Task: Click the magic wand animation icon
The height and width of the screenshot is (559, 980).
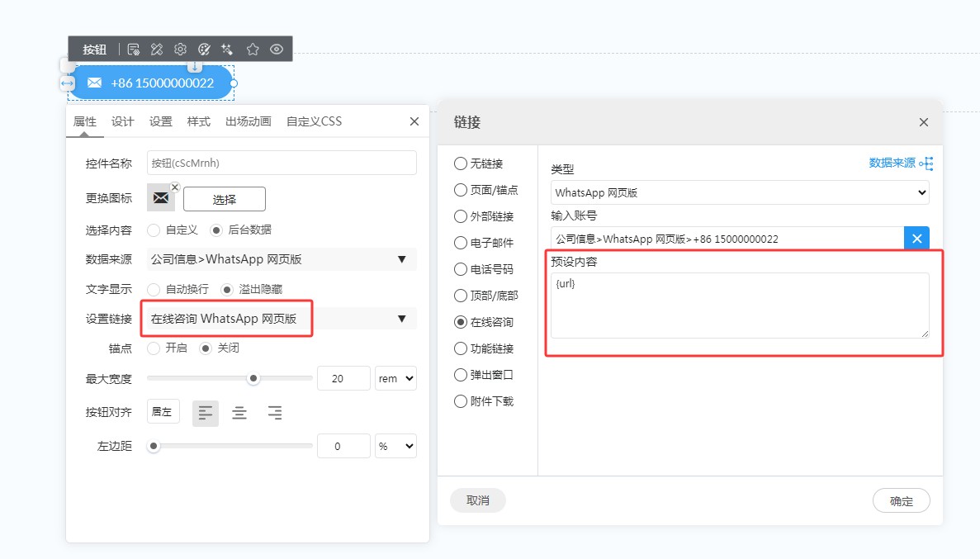Action: point(228,50)
